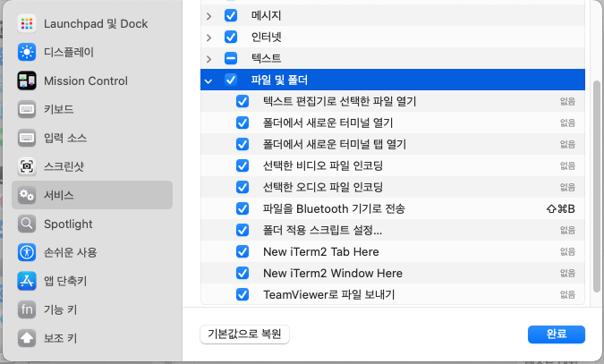Click the Spotlight magnifier icon
Image resolution: width=604 pixels, height=364 pixels.
click(27, 224)
